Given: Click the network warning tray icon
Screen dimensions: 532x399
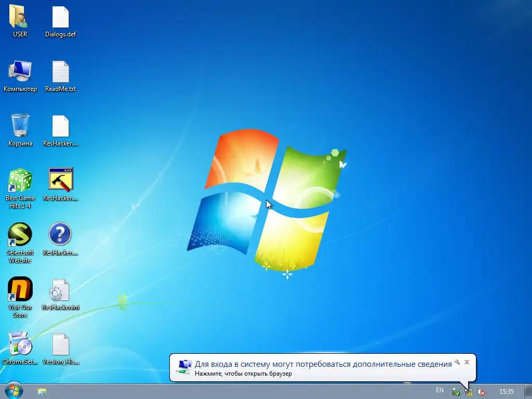Looking at the screenshot, I should click(469, 392).
